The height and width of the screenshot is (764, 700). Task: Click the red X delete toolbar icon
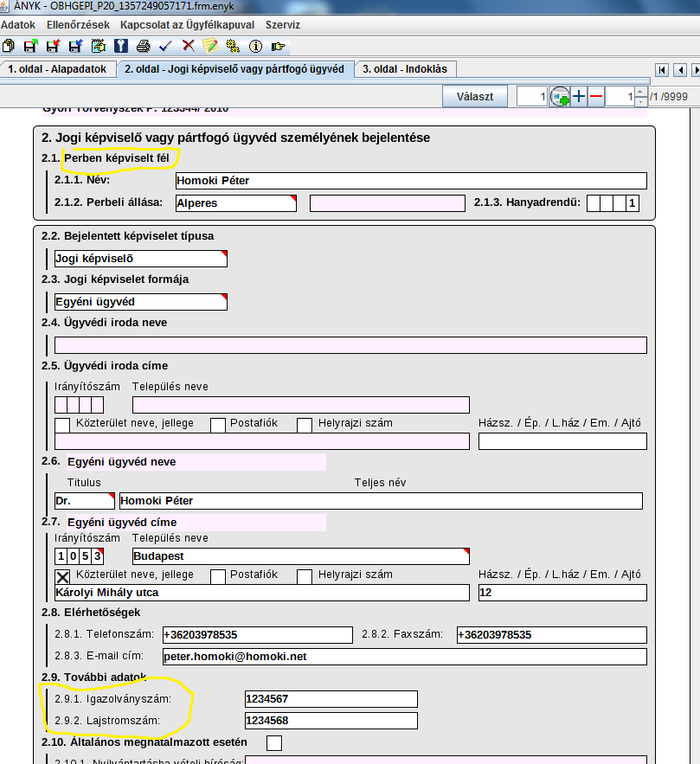pyautogui.click(x=188, y=46)
